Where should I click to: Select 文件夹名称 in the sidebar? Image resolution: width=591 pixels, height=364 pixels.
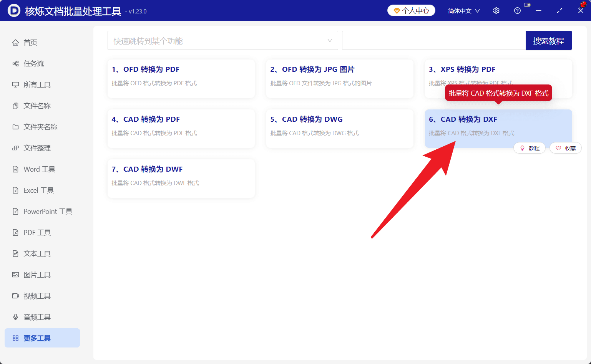pos(42,127)
